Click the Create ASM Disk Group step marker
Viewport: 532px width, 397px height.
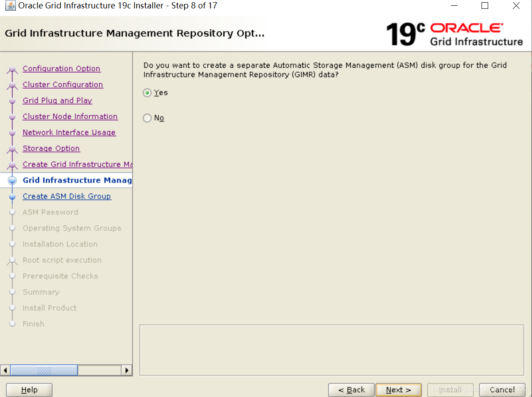[x=12, y=196]
